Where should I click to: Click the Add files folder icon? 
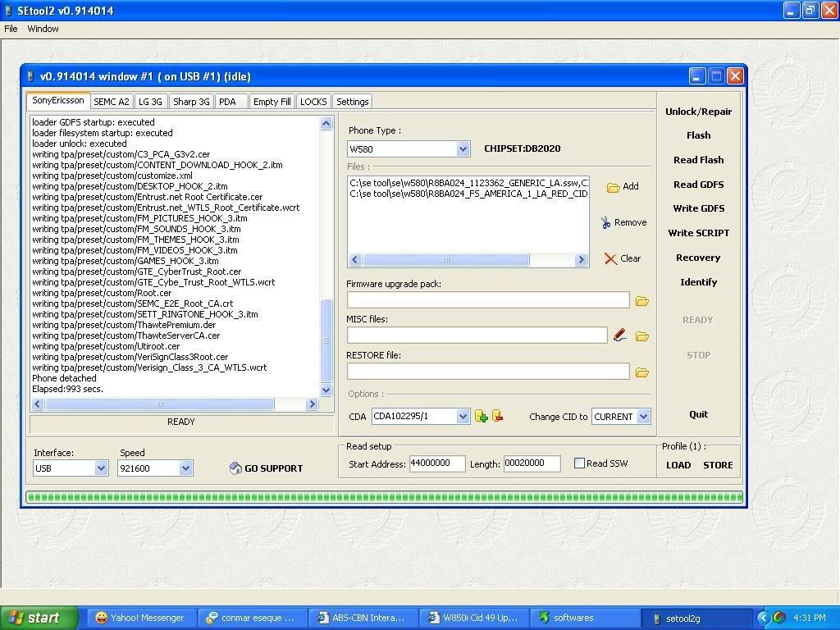click(613, 187)
